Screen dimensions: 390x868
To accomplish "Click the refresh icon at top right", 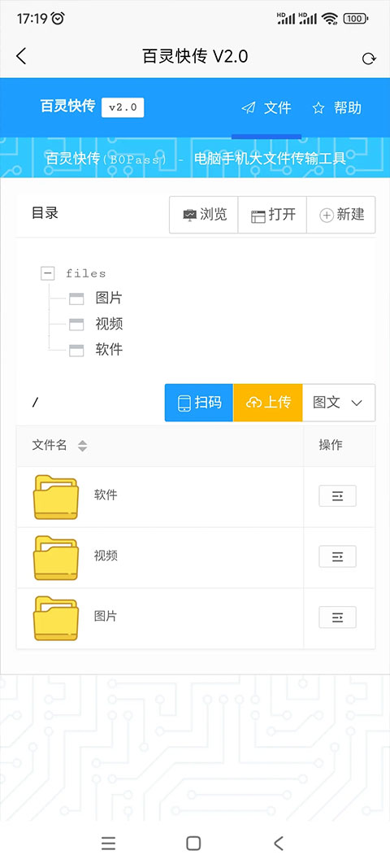I will (x=368, y=59).
